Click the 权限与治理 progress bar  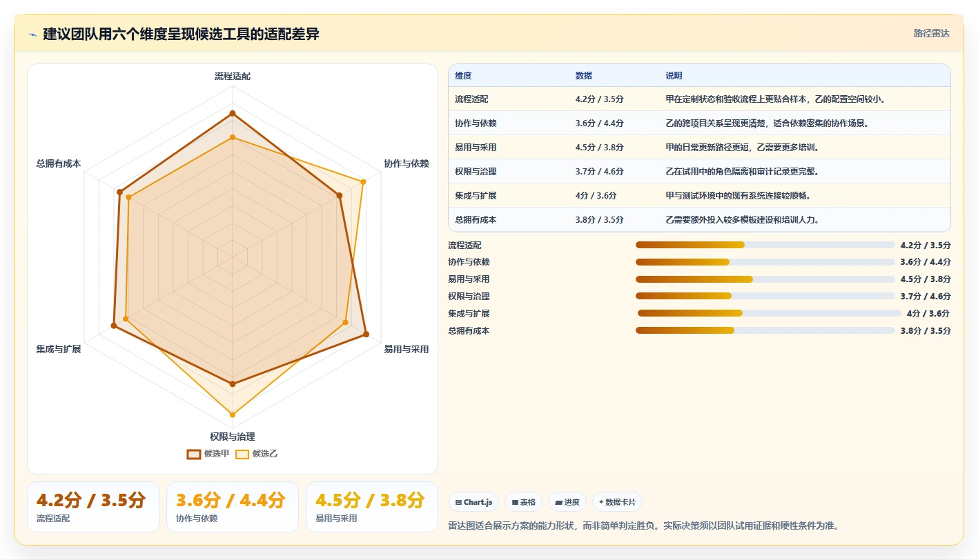pos(765,297)
